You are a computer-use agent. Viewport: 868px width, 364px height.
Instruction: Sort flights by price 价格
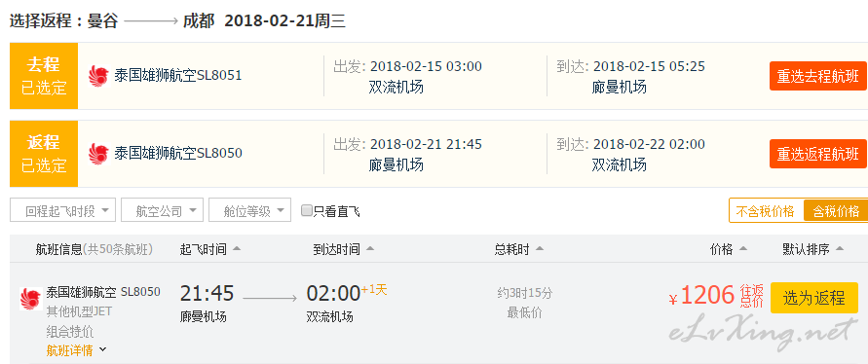729,249
